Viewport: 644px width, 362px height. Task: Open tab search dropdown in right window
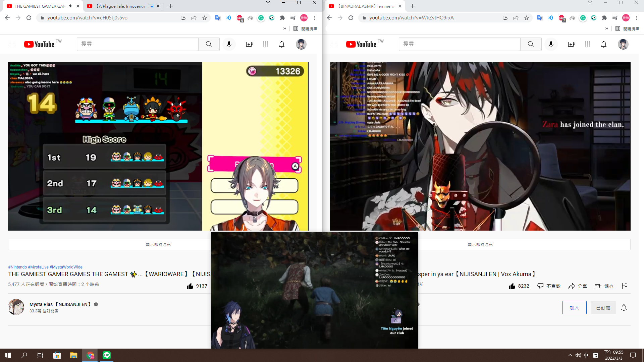590,3
